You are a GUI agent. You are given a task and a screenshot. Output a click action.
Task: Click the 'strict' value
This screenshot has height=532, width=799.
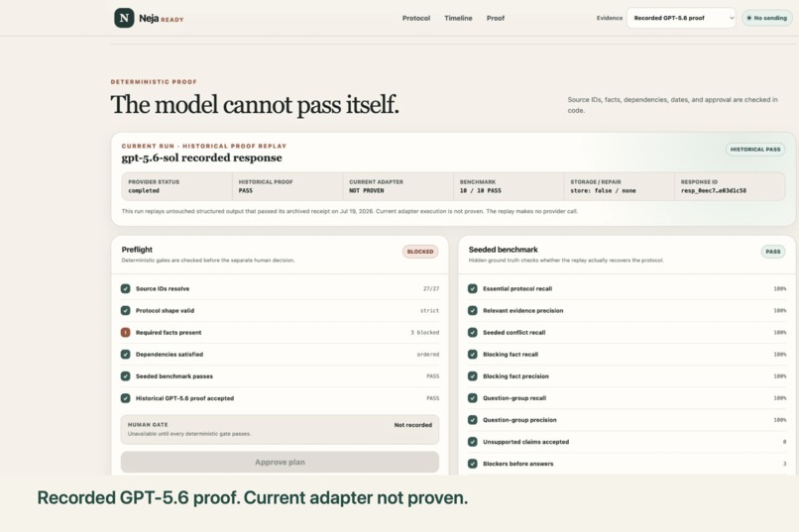pyautogui.click(x=429, y=310)
